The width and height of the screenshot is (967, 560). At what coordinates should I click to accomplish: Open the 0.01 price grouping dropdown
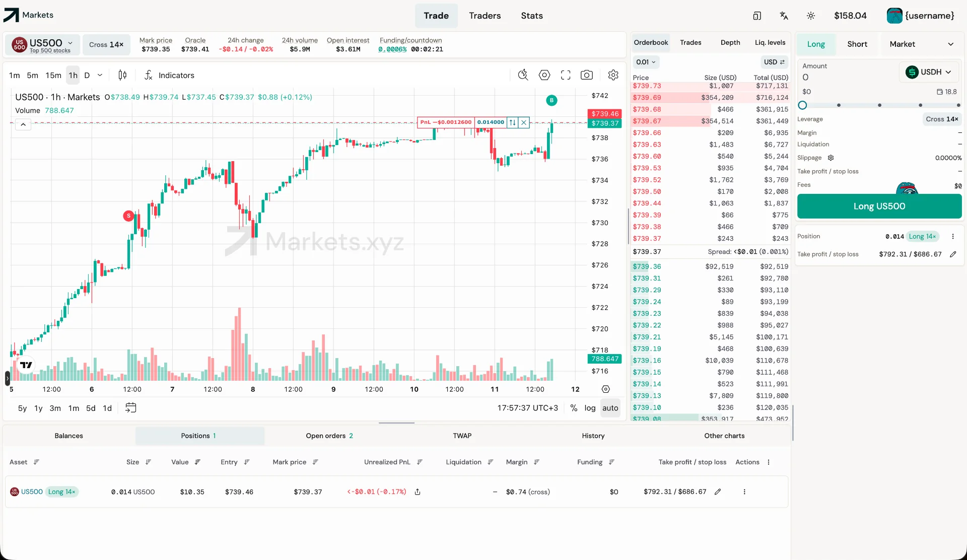click(646, 62)
